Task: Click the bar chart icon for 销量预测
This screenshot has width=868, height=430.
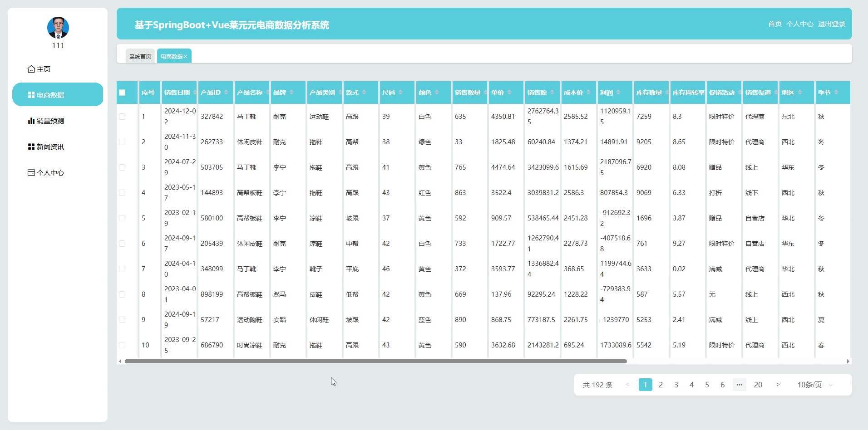Action: pyautogui.click(x=31, y=121)
